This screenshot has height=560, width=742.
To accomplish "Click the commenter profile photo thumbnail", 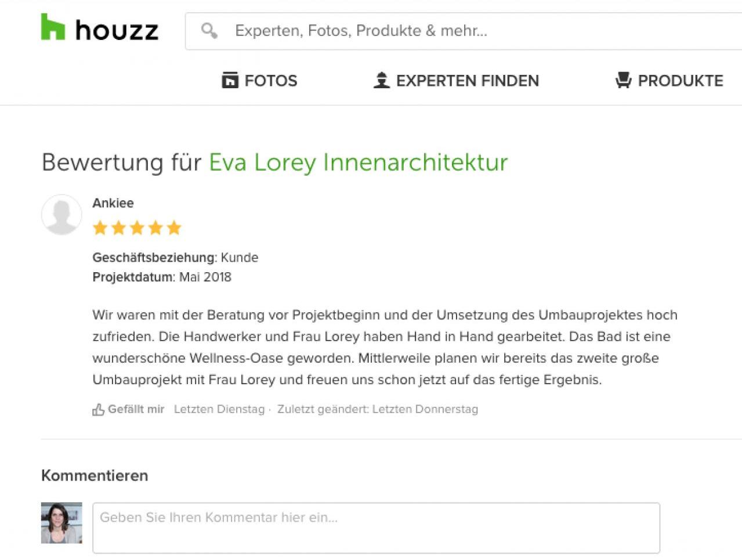I will click(x=61, y=523).
